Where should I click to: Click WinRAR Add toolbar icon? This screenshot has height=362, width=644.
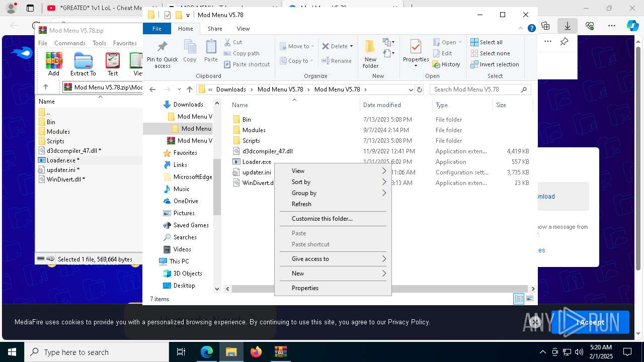click(54, 64)
